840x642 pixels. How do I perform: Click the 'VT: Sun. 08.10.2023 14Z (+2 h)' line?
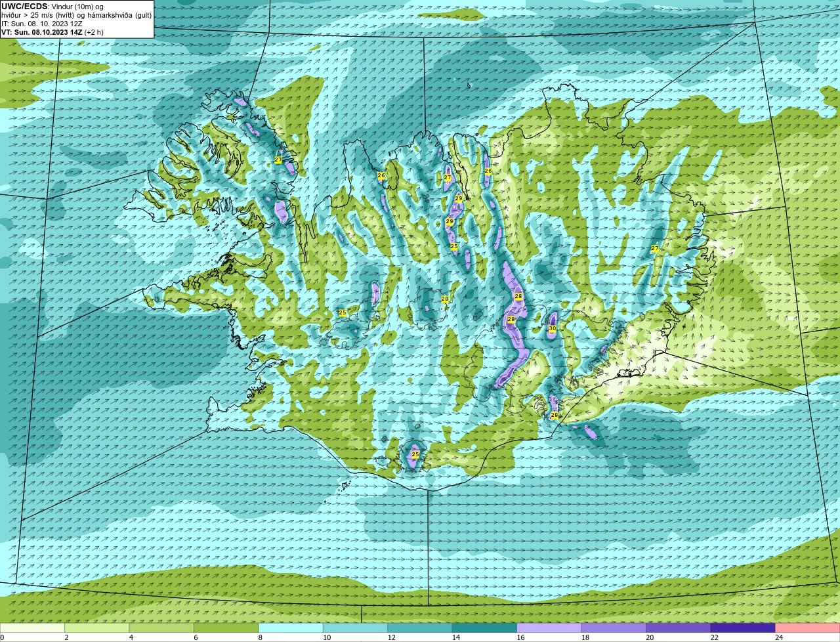(52, 32)
